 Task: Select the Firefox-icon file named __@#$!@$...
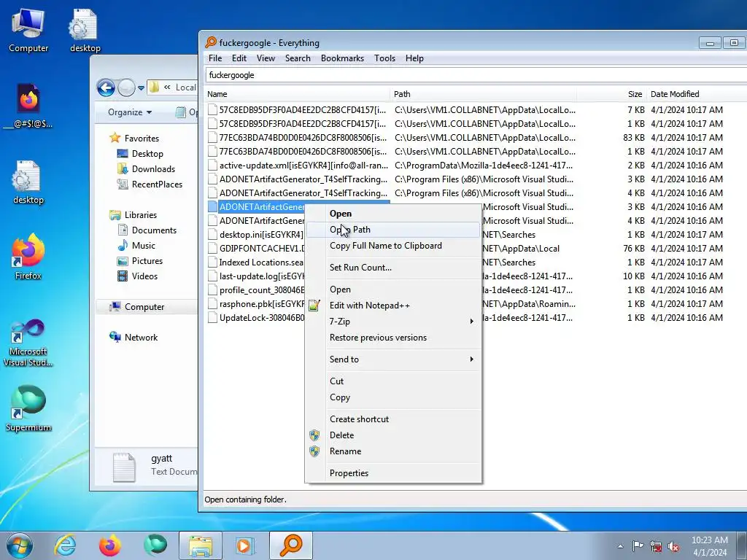(x=28, y=106)
